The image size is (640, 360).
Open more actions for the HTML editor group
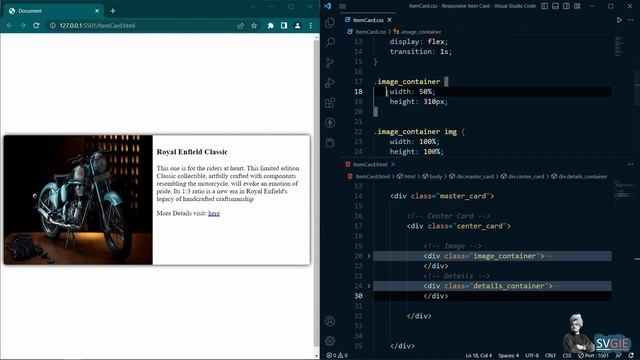[631, 164]
